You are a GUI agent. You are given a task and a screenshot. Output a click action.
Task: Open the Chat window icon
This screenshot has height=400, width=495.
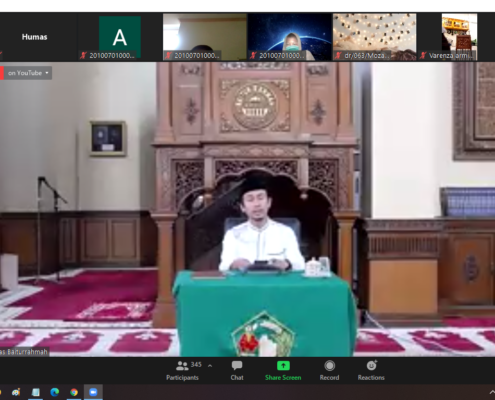(x=237, y=366)
